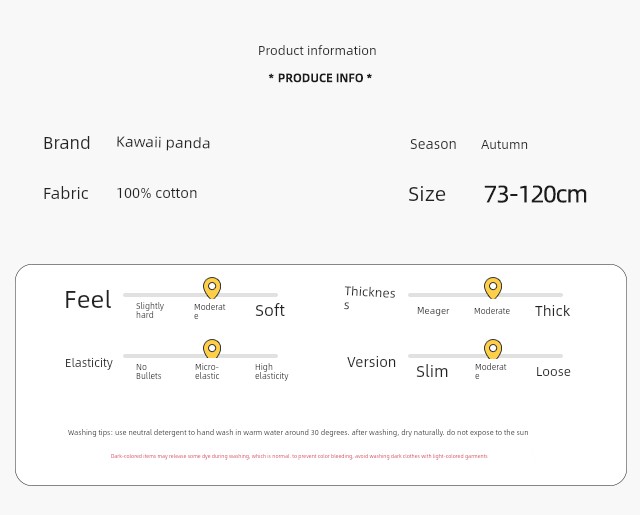The image size is (640, 515).
Task: Select High elasticity option
Action: click(271, 371)
